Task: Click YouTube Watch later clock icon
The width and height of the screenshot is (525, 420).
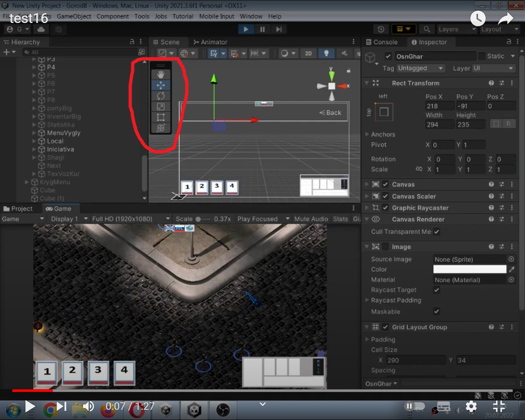Action: point(478,18)
